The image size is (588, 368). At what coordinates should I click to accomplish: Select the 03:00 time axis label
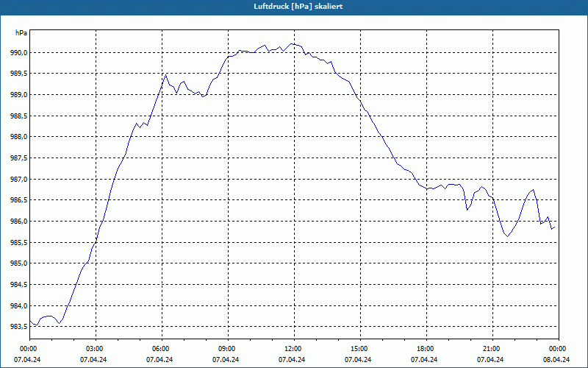coord(93,349)
